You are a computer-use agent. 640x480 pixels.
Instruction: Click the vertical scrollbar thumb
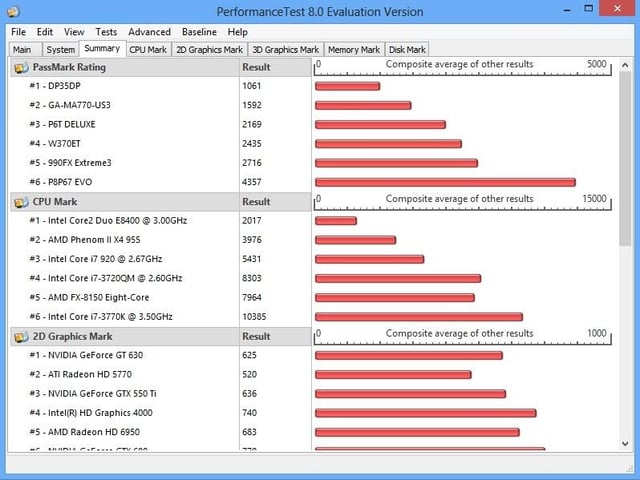point(625,158)
